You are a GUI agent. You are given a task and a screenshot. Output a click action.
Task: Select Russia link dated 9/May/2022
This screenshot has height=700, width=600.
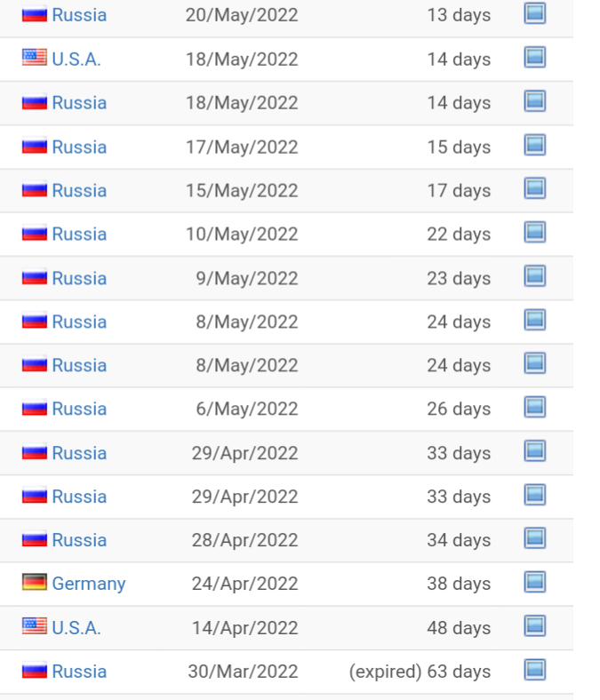79,278
